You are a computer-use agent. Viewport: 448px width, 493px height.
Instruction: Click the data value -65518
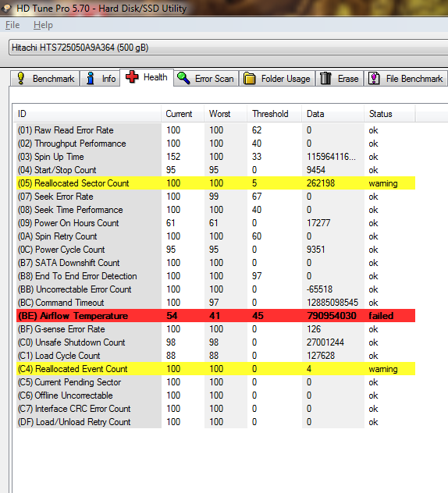[320, 289]
